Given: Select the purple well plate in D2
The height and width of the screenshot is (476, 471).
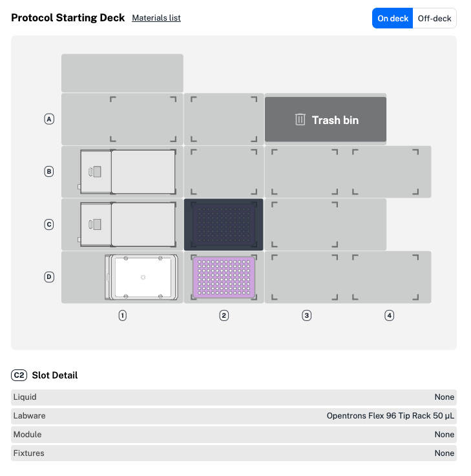Looking at the screenshot, I should click(x=224, y=278).
